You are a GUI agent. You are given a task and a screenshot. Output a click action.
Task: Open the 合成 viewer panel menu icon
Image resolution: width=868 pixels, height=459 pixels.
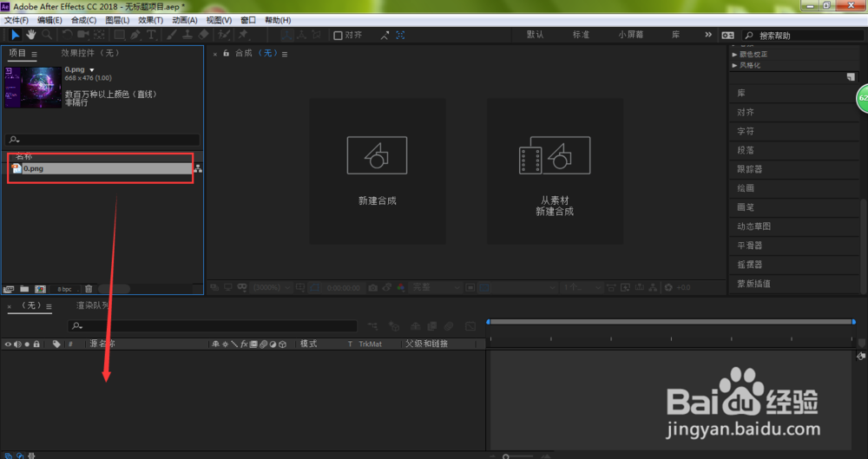[285, 55]
